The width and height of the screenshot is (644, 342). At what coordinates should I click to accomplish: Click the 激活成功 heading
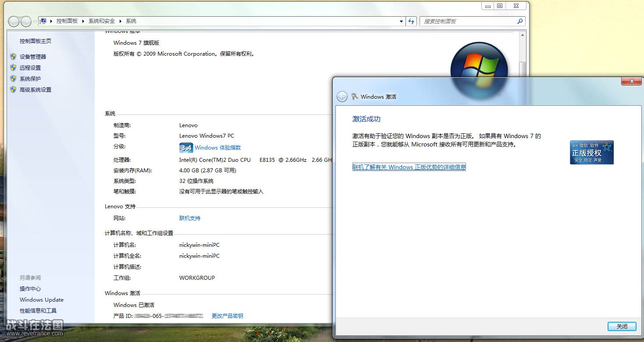366,119
